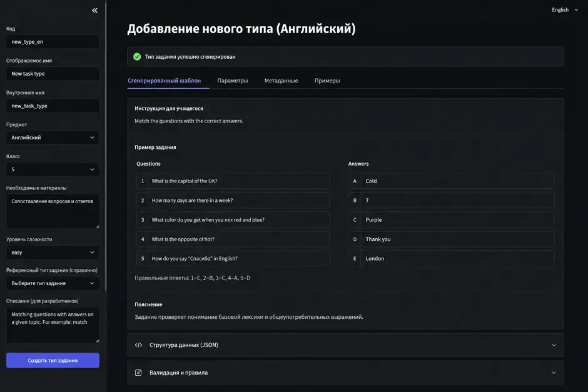Click the Инструкция для учащегося heading
This screenshot has width=588, height=392.
[169, 108]
